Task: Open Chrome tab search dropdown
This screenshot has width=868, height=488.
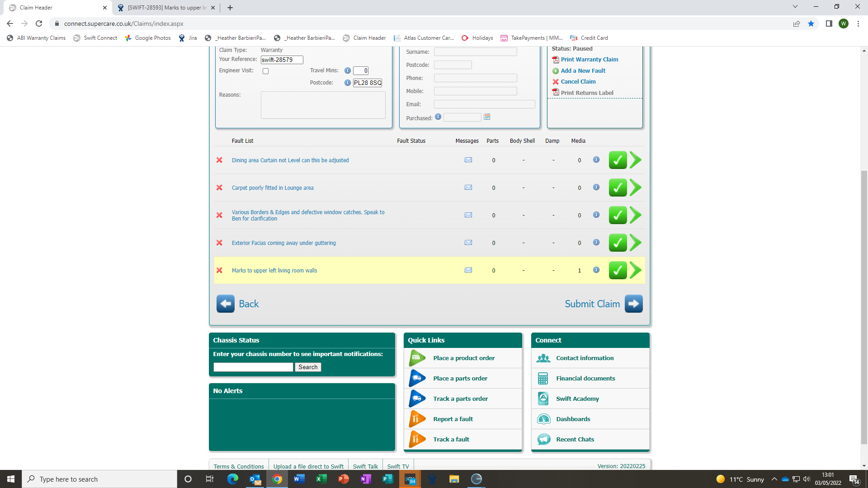Action: pos(795,7)
